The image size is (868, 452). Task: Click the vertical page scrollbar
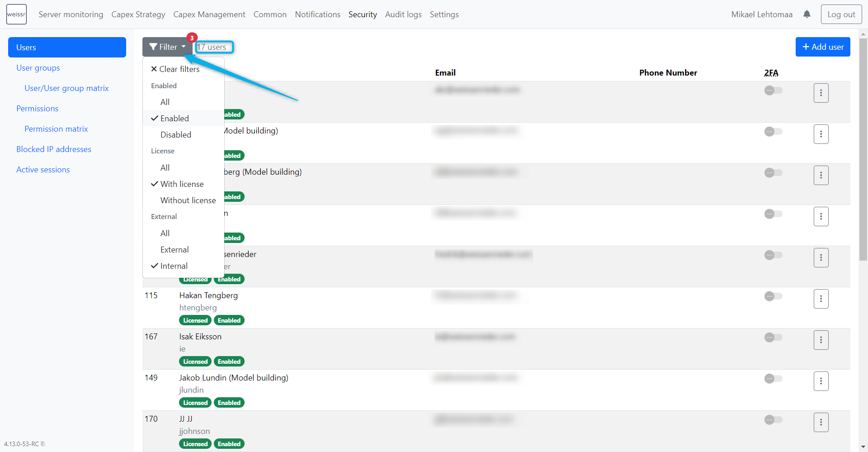click(863, 149)
